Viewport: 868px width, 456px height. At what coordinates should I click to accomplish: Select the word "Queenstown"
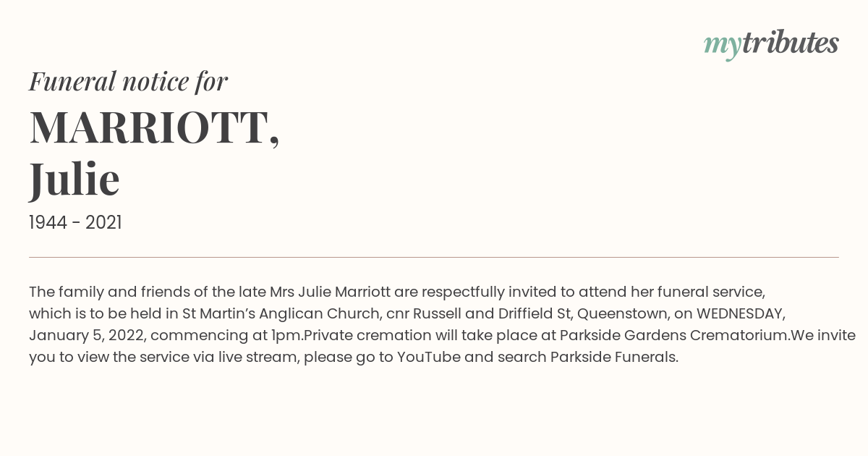point(623,314)
